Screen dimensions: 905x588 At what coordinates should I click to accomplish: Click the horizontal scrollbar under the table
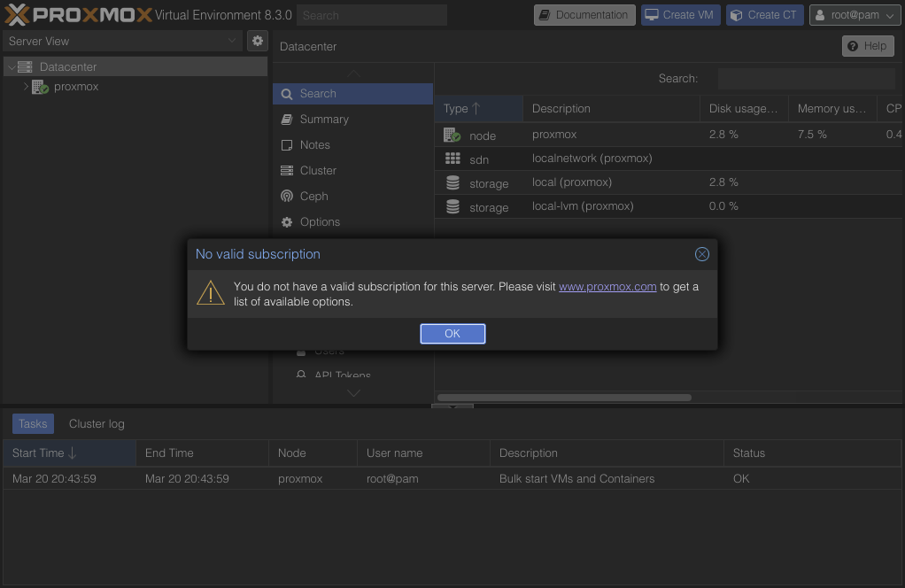[564, 398]
